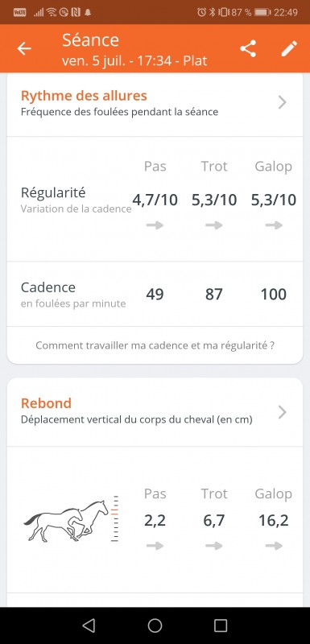
Task: Tap the Pas rebond trend arrow
Action: [155, 546]
